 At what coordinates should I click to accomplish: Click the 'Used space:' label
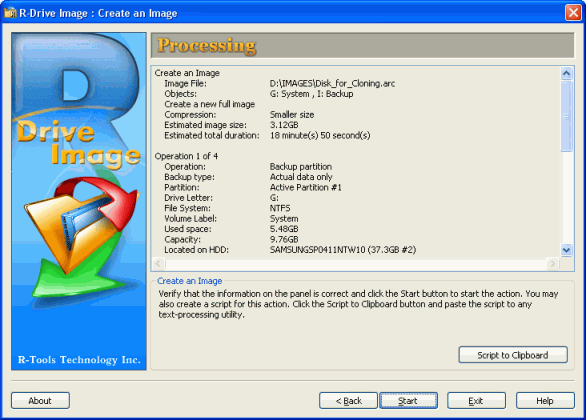coord(188,229)
